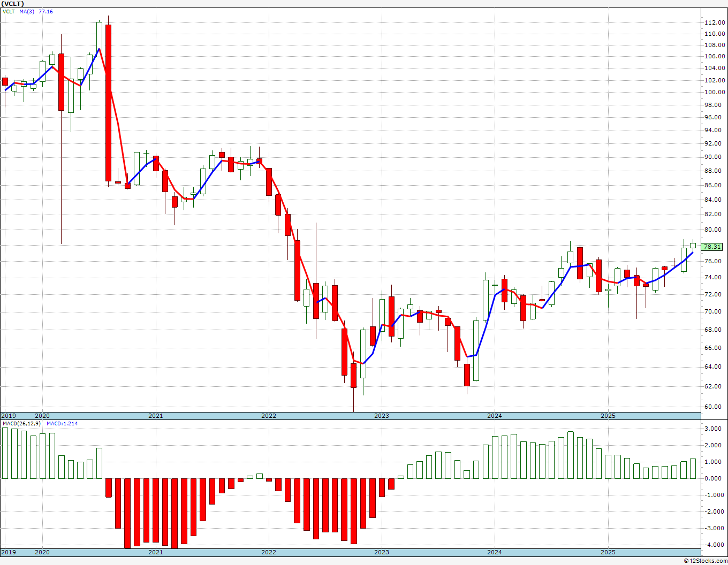Click the -2.000 MACD axis label

[x=715, y=511]
